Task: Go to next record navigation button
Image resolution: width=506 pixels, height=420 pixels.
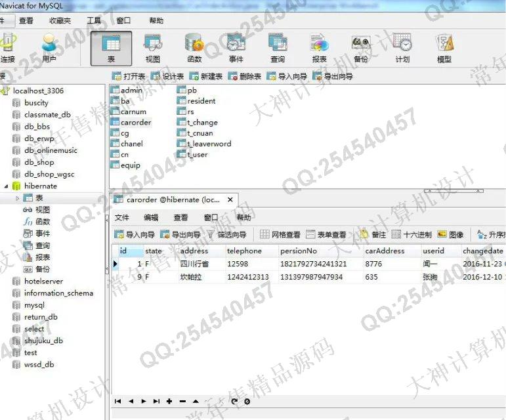Action: tap(144, 401)
